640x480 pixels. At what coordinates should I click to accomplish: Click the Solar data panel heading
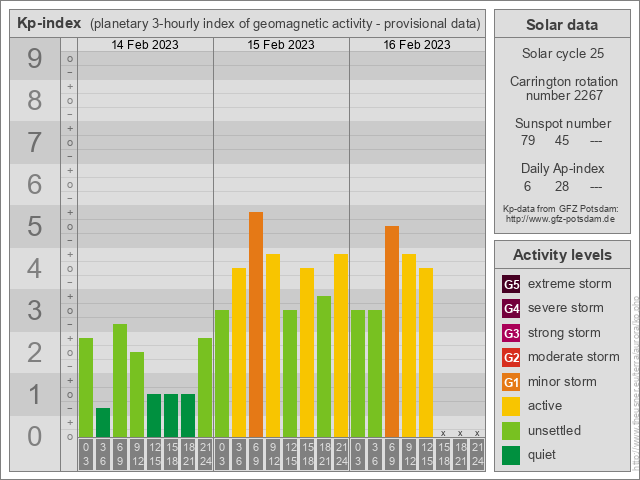pyautogui.click(x=562, y=25)
